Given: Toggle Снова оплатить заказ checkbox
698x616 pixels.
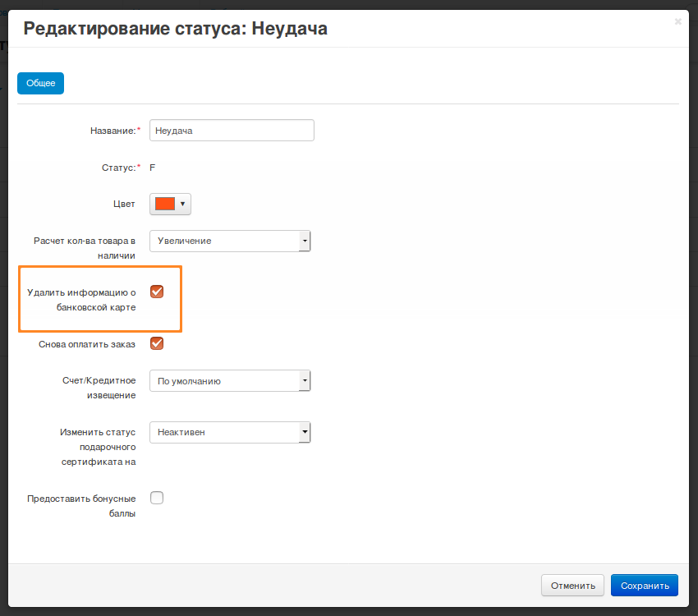Looking at the screenshot, I should click(157, 343).
